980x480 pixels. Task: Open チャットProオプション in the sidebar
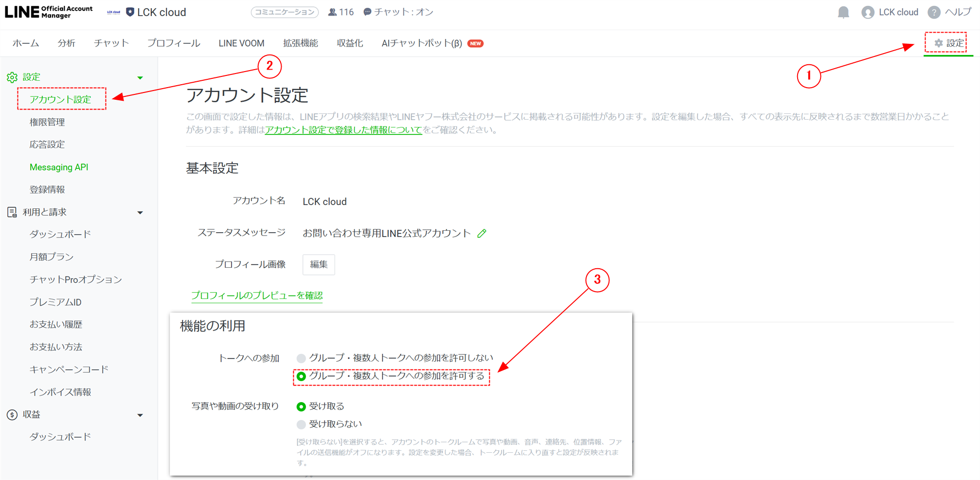75,279
